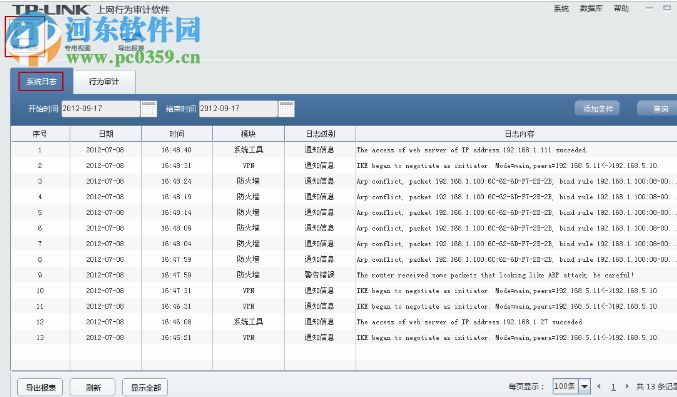Select the 16:48:40 time cell

click(177, 150)
